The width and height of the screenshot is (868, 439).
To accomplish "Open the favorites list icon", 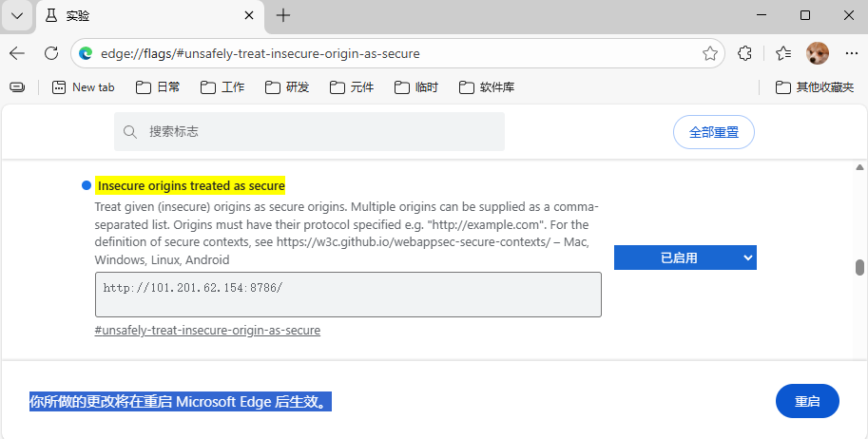I will pos(782,53).
